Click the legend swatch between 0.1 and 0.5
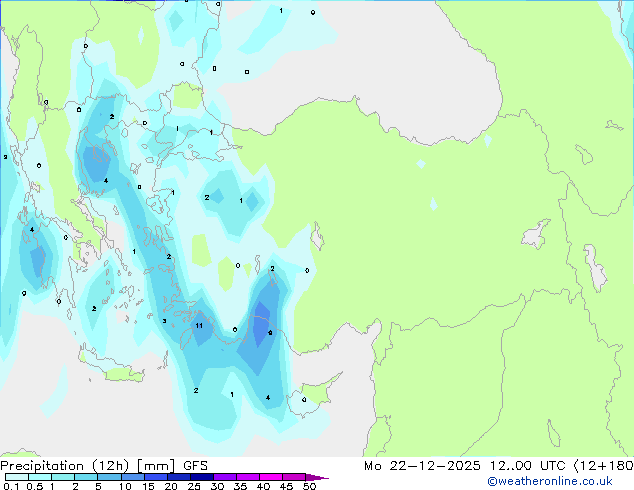The height and width of the screenshot is (490, 634). pyautogui.click(x=17, y=477)
